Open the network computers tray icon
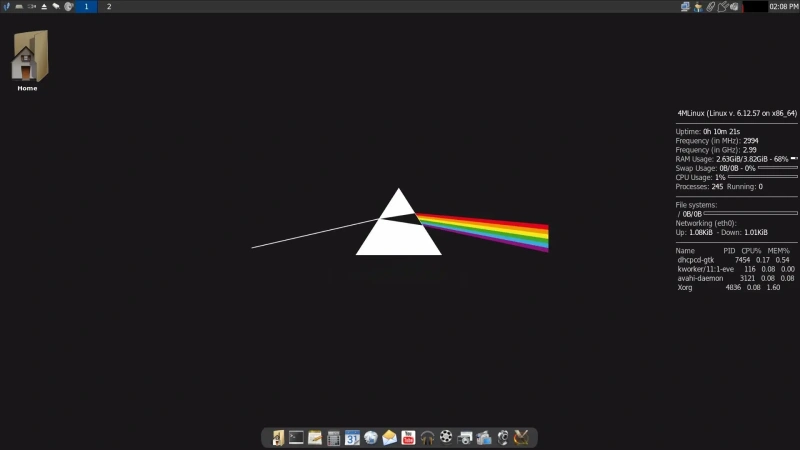Viewport: 800px width, 450px height. [685, 7]
